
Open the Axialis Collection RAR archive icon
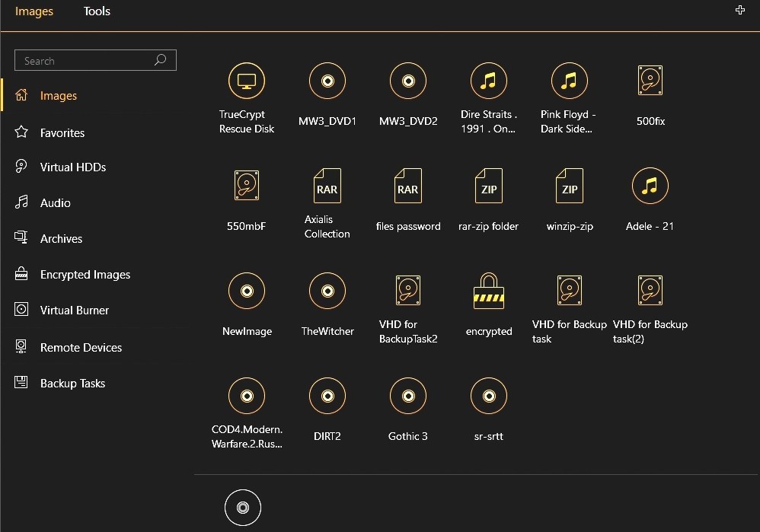(x=327, y=185)
